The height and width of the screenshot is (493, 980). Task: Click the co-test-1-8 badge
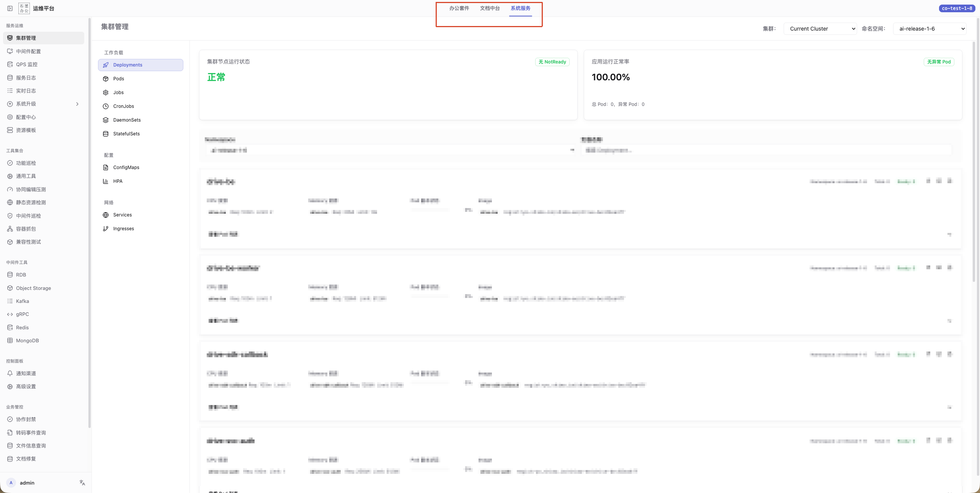point(957,8)
